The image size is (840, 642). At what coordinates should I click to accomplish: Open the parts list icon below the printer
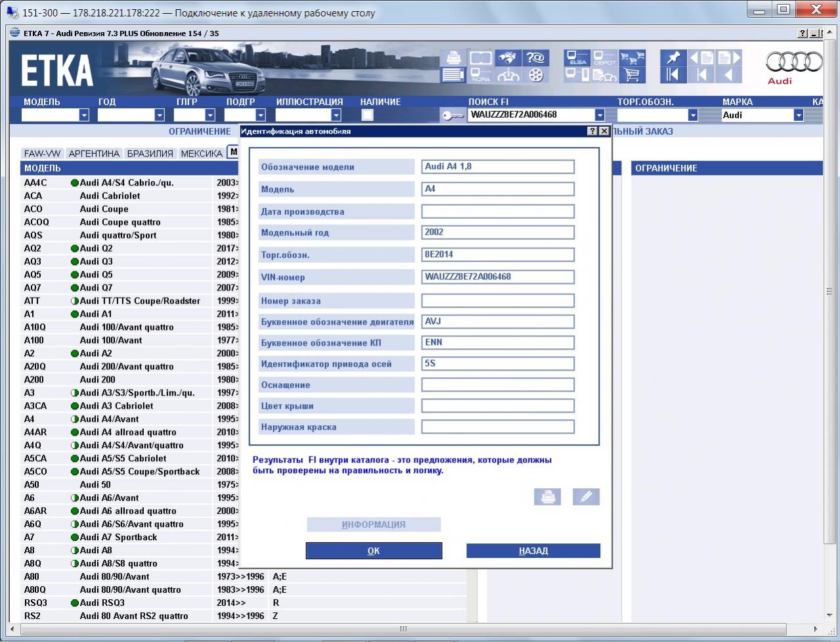tap(453, 75)
